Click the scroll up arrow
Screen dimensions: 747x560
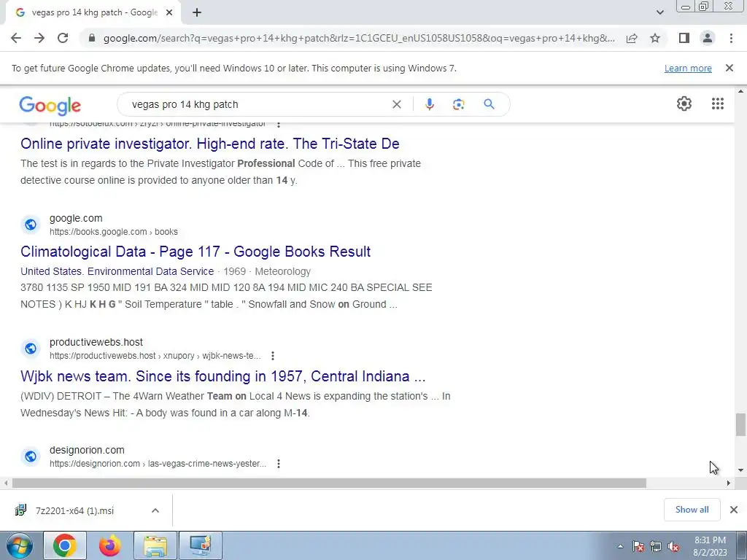(740, 91)
